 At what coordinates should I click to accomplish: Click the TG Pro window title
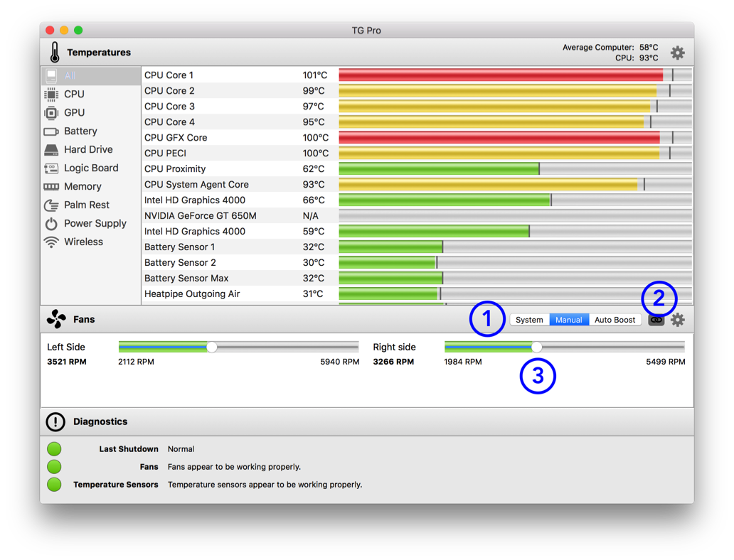click(x=366, y=31)
